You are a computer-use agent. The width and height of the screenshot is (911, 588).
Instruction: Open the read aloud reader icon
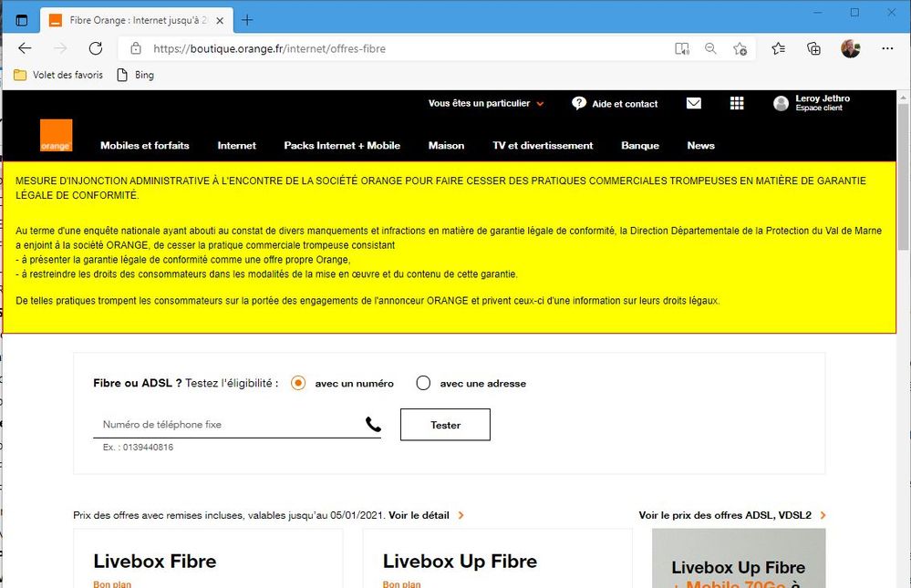tap(681, 49)
